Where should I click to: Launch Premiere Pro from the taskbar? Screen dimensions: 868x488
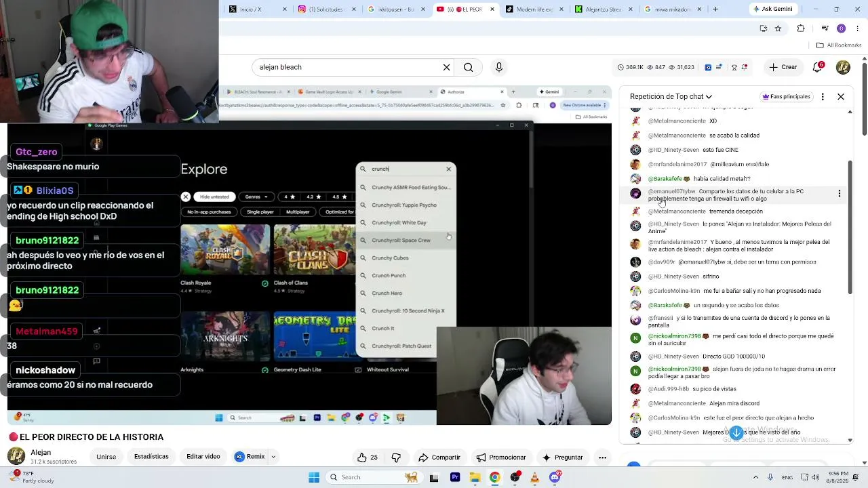click(x=455, y=477)
